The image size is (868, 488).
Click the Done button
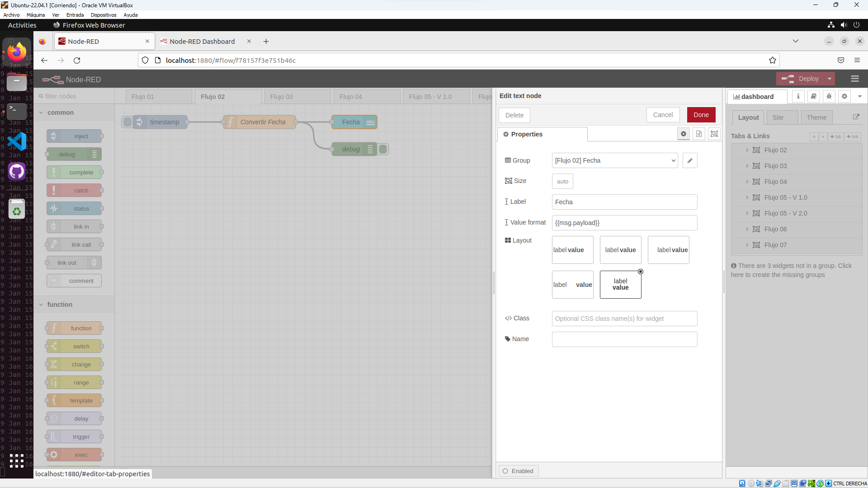(x=701, y=115)
